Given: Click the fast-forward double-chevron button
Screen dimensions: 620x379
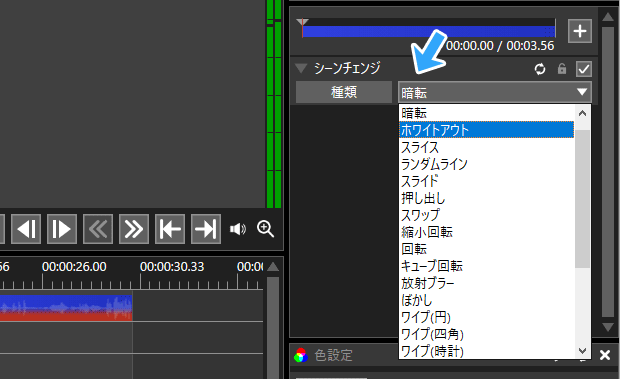Looking at the screenshot, I should point(134,229).
